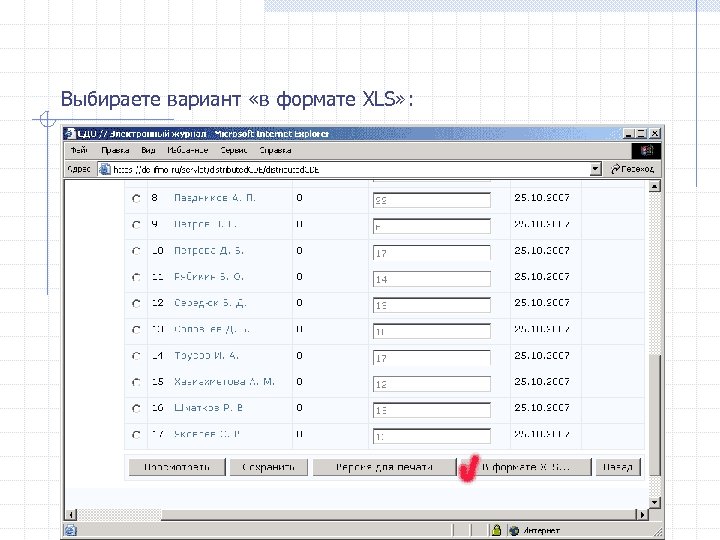Click the student name in row 10
The height and width of the screenshot is (540, 720).
click(x=208, y=251)
